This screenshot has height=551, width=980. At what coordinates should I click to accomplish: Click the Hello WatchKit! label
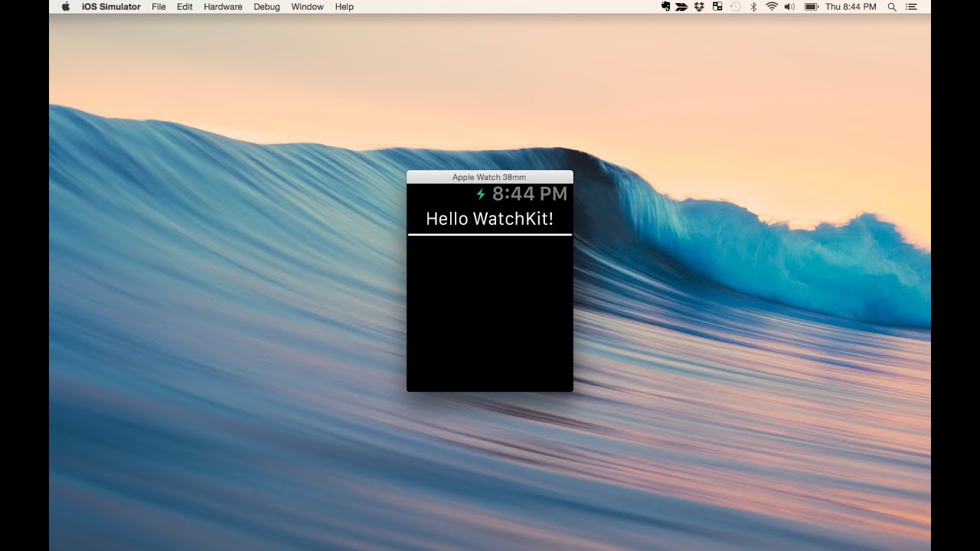489,219
